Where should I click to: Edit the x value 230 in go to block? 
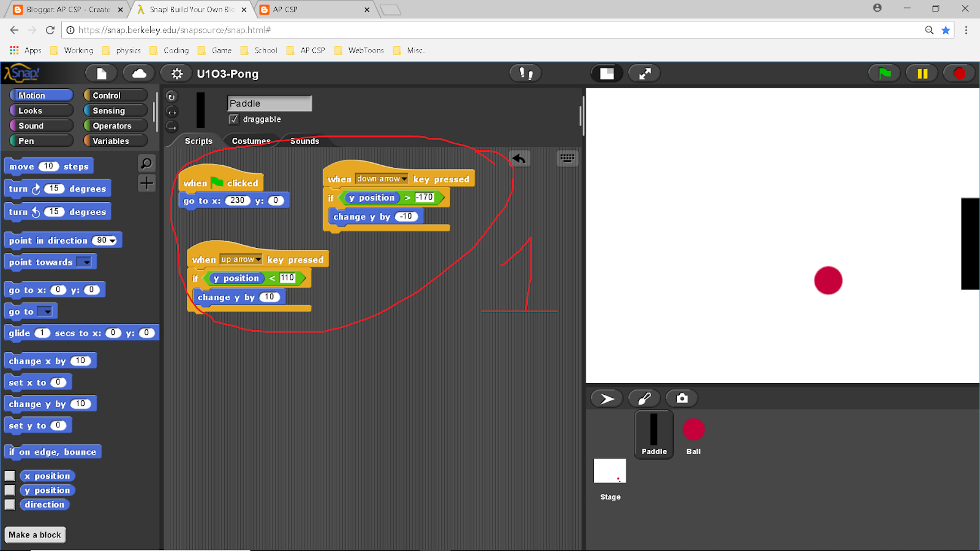tap(238, 200)
